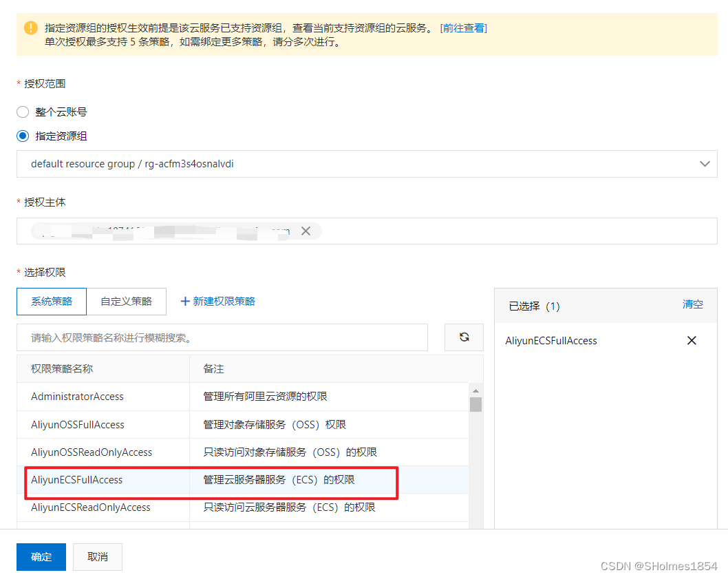Remove AliyunECSFullAccess from selected list
728x577 pixels.
click(692, 341)
